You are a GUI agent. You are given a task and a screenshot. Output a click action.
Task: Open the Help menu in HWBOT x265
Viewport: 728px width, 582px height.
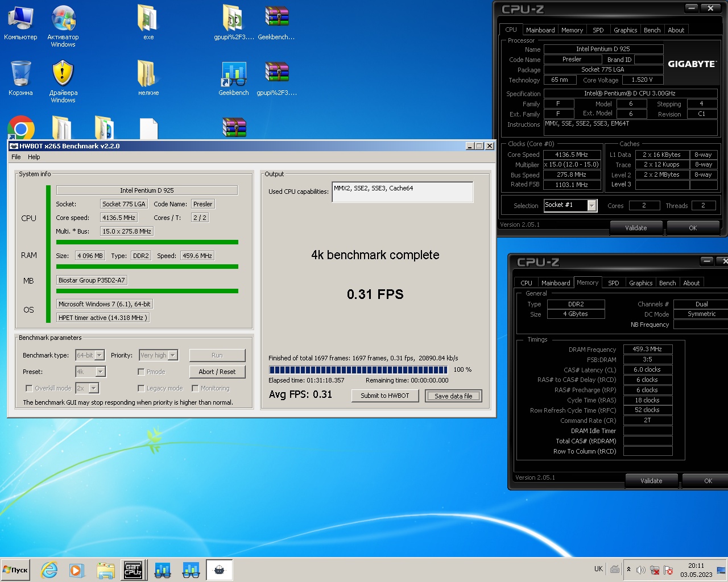[34, 157]
